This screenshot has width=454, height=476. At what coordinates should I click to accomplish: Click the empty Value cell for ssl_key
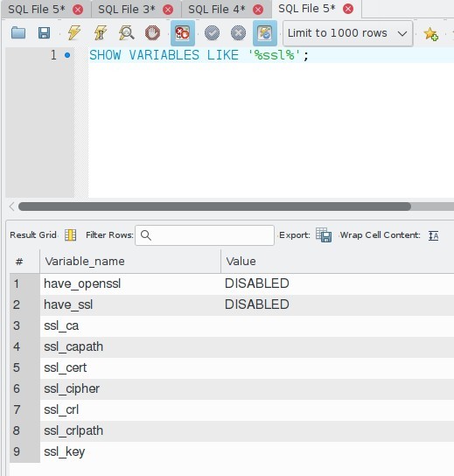(x=338, y=451)
